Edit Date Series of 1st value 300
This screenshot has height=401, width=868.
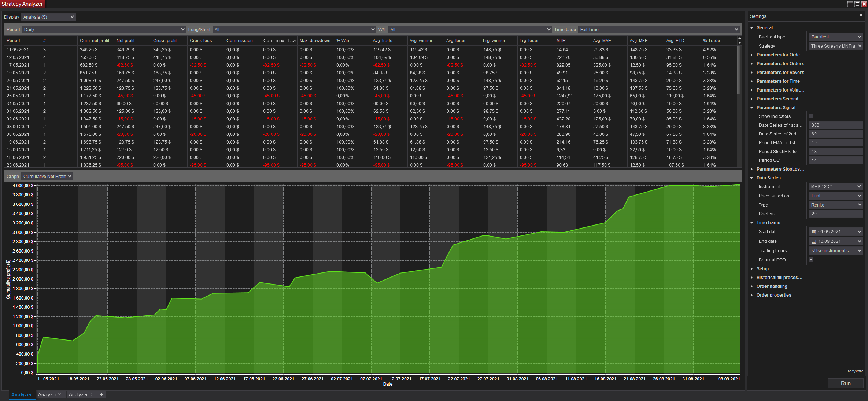pos(836,125)
